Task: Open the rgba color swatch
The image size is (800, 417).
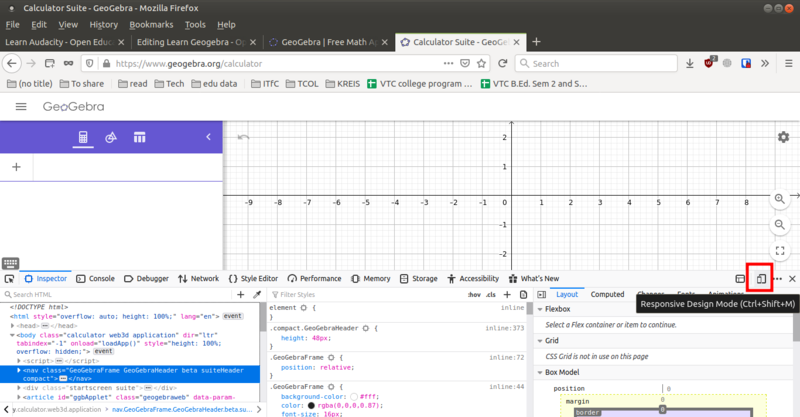Action: [x=311, y=406]
